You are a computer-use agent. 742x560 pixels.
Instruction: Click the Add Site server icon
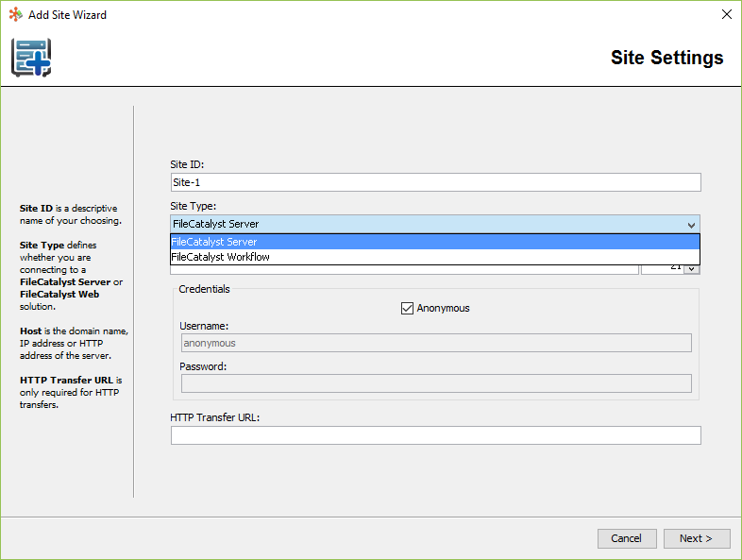coord(31,58)
